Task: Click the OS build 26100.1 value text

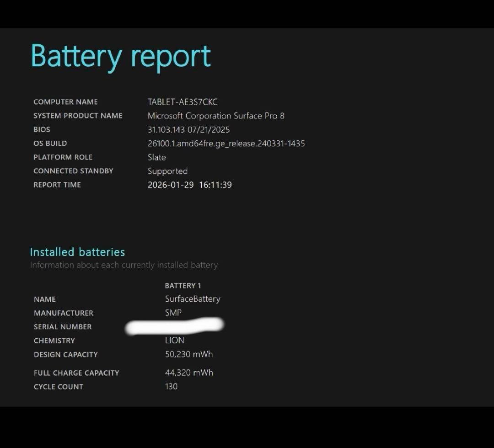Action: [x=226, y=143]
